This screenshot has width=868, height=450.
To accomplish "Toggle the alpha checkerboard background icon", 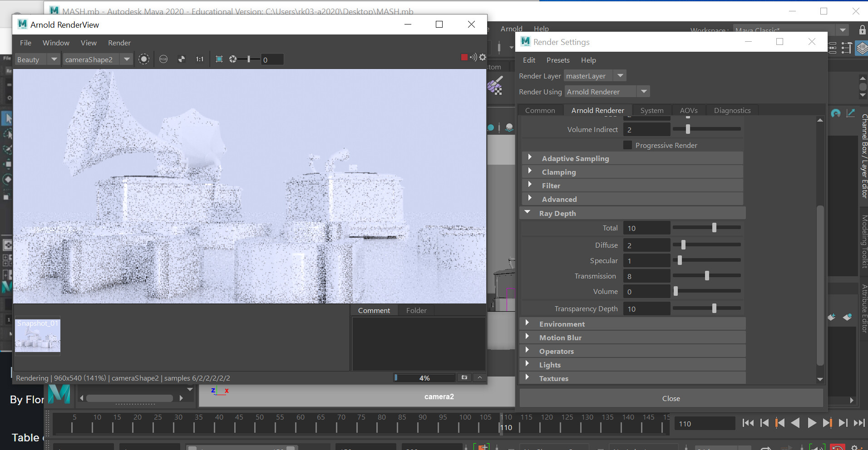I will (182, 59).
